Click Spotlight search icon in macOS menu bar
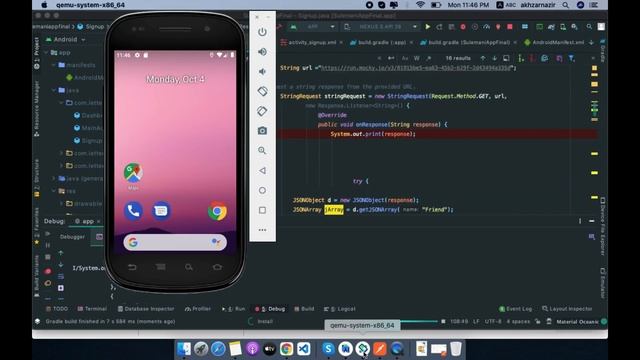 coord(565,5)
